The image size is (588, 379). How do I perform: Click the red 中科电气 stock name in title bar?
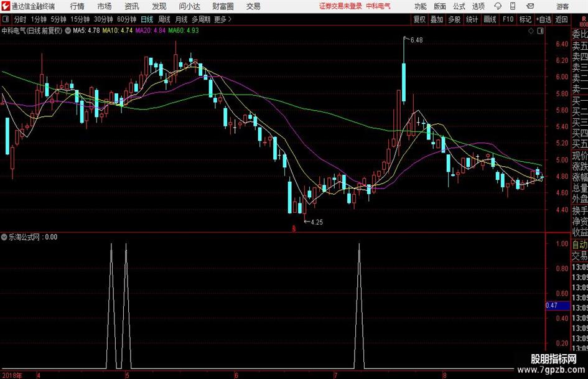coord(378,6)
